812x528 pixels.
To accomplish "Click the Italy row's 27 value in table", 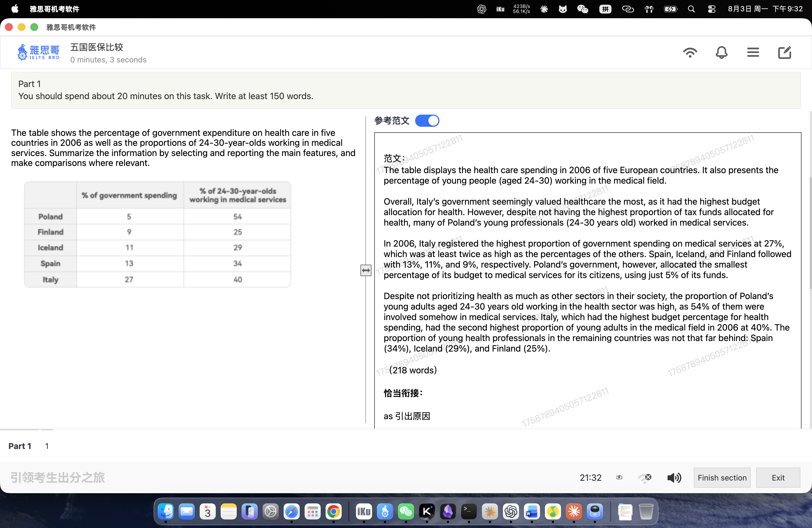I will click(x=129, y=279).
